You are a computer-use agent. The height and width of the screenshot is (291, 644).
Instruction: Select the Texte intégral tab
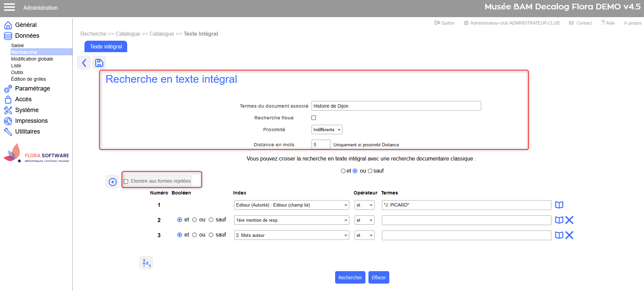tap(106, 46)
